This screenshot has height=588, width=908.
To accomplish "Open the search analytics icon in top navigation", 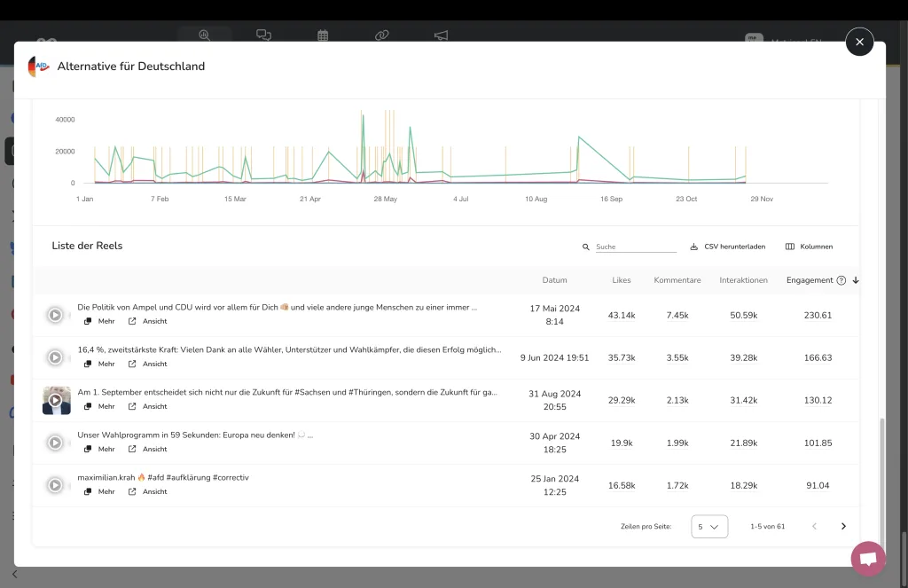I will tap(205, 35).
